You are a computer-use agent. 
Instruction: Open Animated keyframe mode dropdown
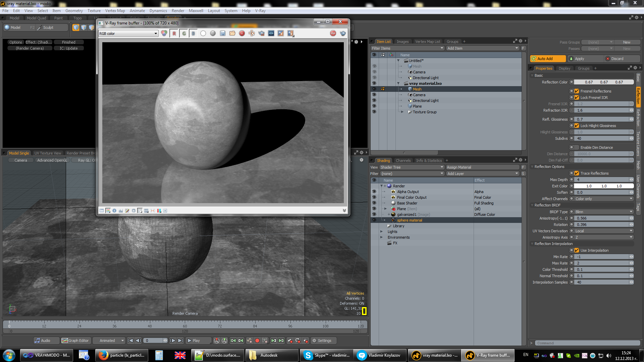109,341
